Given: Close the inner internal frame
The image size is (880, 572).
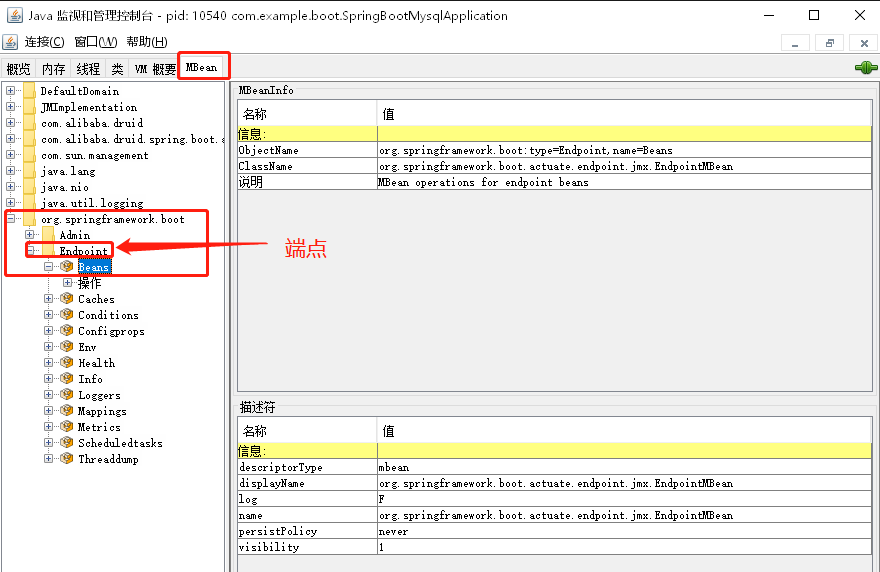Looking at the screenshot, I should pos(864,43).
